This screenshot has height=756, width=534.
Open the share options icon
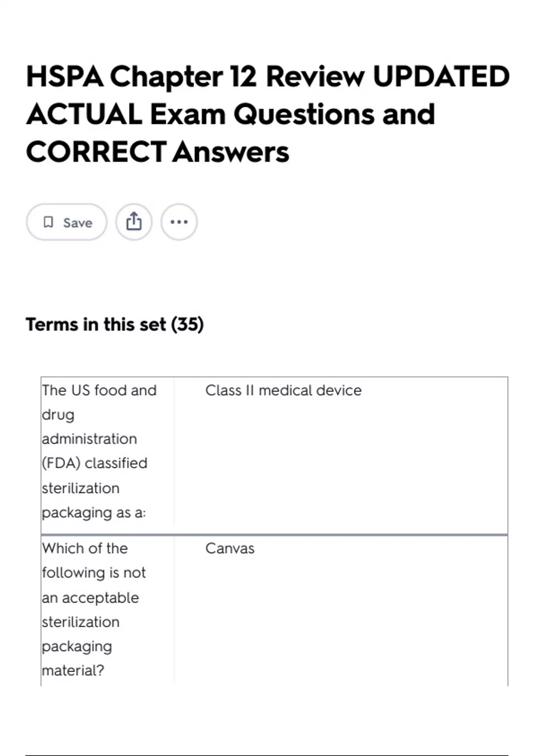[134, 221]
